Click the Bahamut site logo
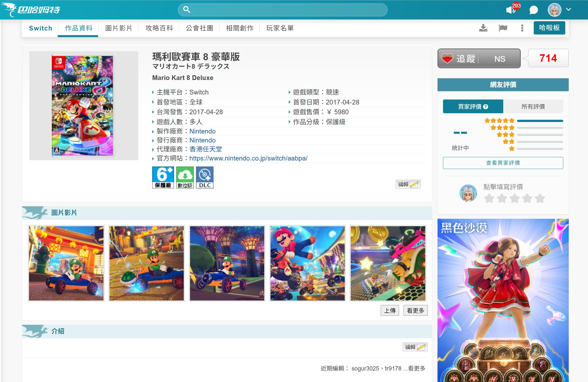This screenshot has height=382, width=588. pos(30,9)
